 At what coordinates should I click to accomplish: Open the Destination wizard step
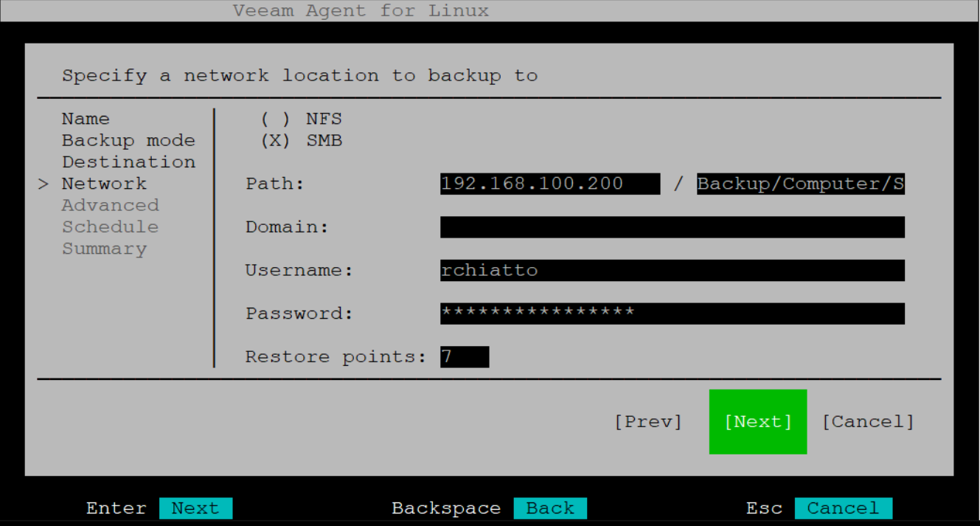click(128, 162)
